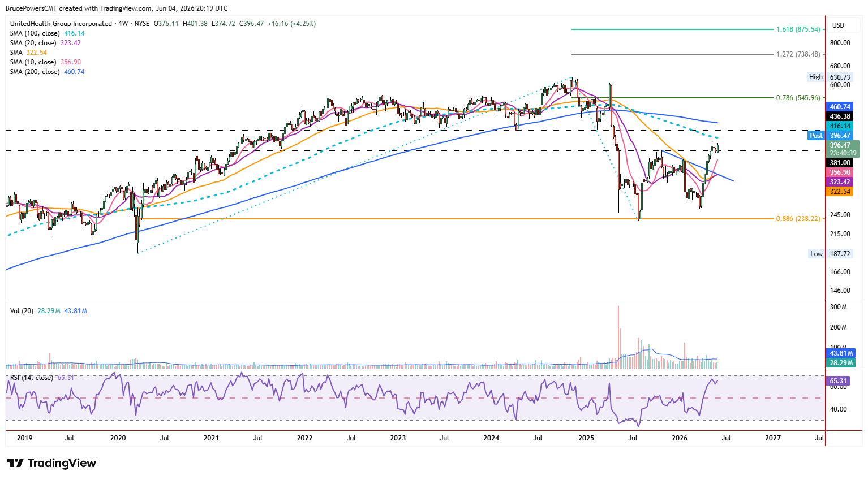868x480 pixels.
Task: Click the 356.90 pink price axis label
Action: [840, 172]
